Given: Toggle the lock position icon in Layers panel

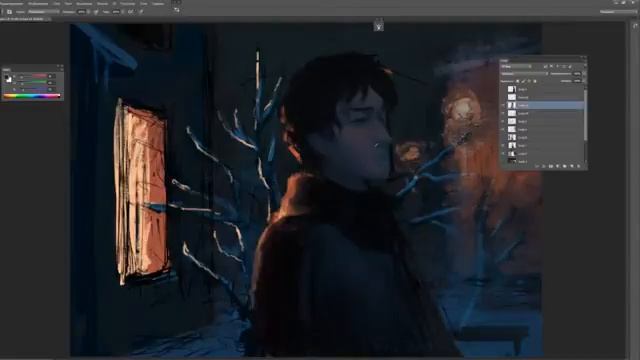Looking at the screenshot, I should [529, 81].
